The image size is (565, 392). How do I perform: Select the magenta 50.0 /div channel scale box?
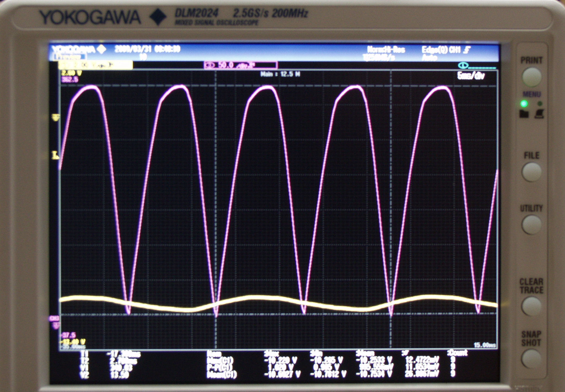coord(240,65)
